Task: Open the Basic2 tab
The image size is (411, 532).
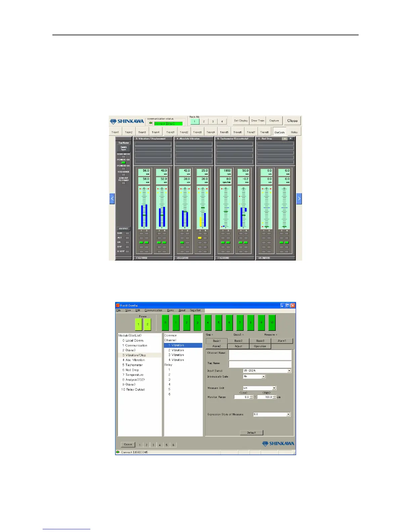Action: click(x=238, y=341)
